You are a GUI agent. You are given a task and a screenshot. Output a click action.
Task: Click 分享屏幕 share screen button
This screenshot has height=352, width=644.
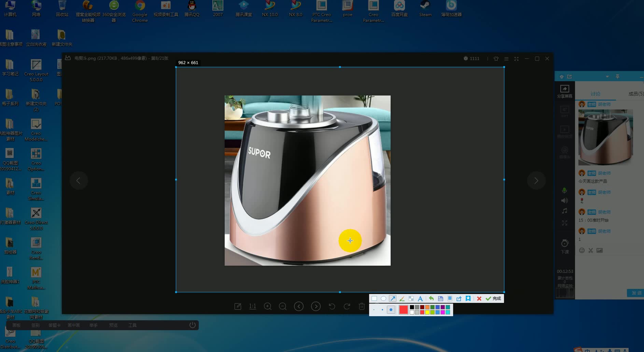click(565, 91)
